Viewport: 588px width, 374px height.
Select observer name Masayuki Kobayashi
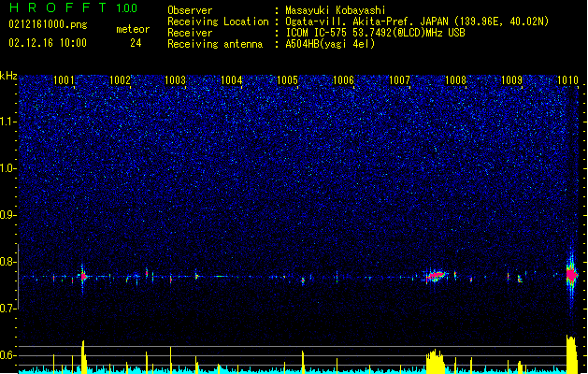click(336, 10)
